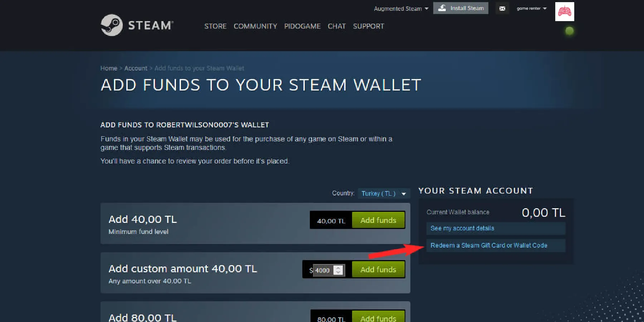
Task: Click Add funds for 40,00 TL
Action: click(x=378, y=220)
